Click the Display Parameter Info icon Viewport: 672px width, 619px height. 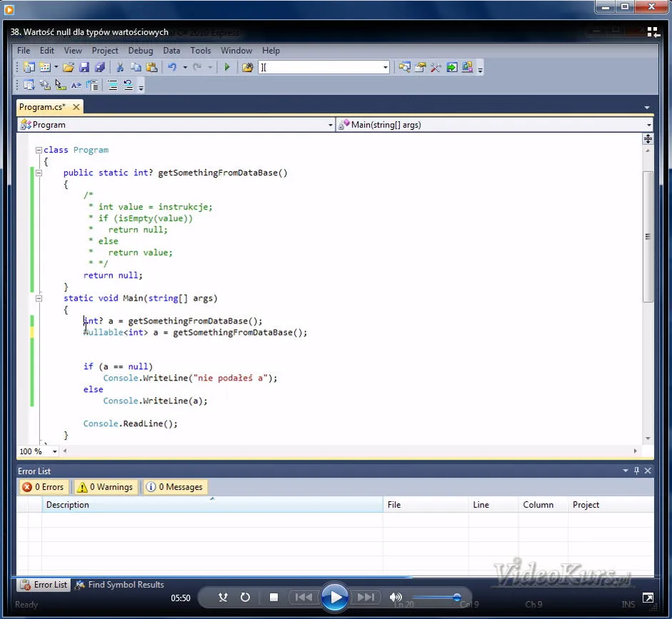pyautogui.click(x=44, y=85)
